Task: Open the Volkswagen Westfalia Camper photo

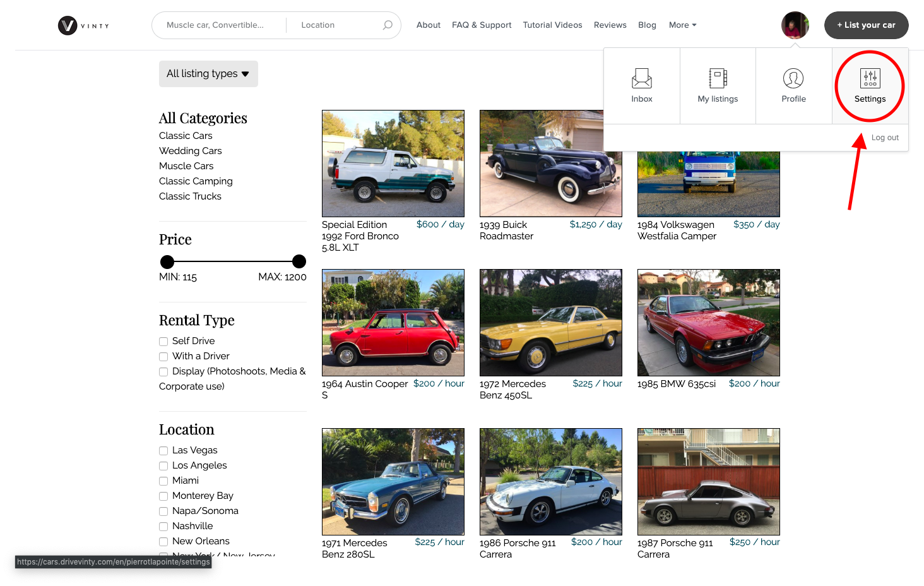Action: click(709, 184)
